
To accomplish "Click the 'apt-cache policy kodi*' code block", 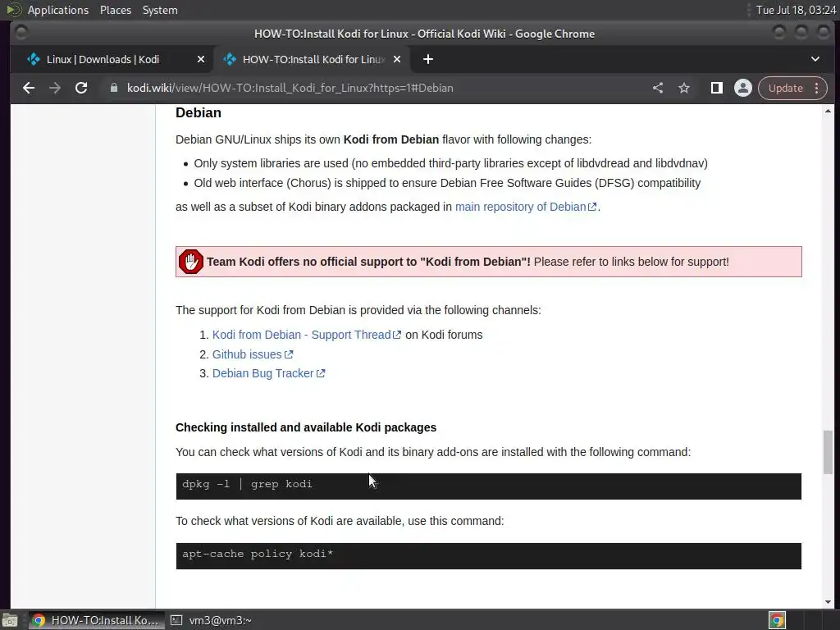I will pyautogui.click(x=489, y=555).
